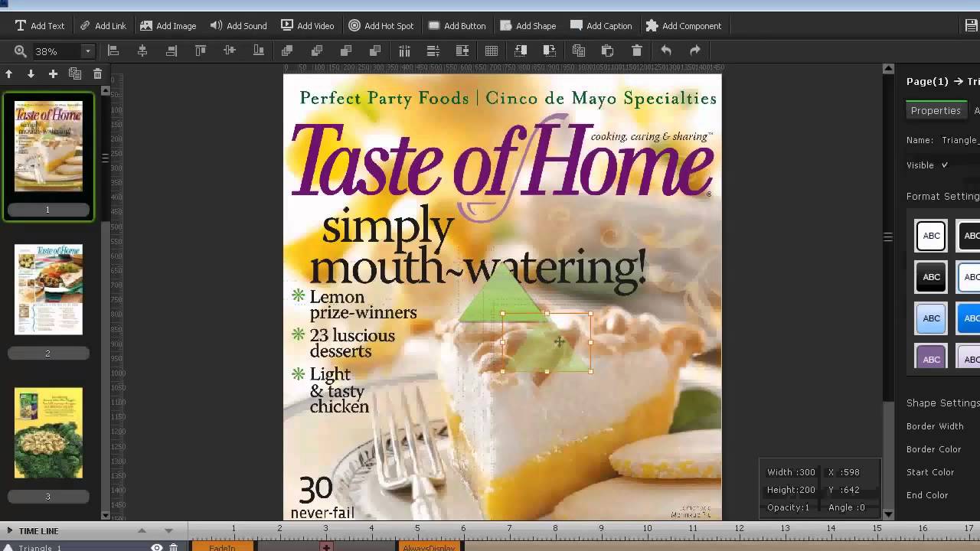Viewport: 980px width, 551px height.
Task: Align selected objects to the left edge
Action: pyautogui.click(x=113, y=51)
